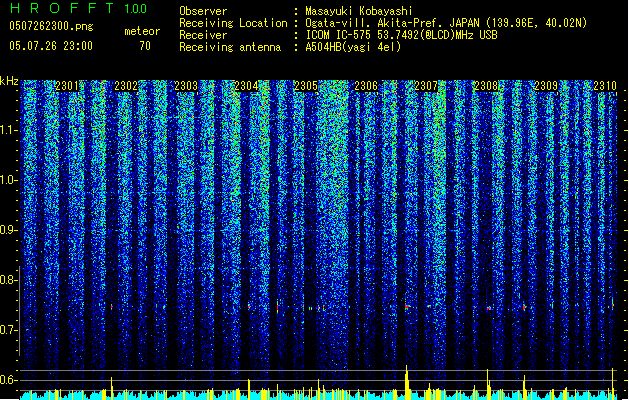
Task: Click the Observer field label
Action: click(203, 11)
